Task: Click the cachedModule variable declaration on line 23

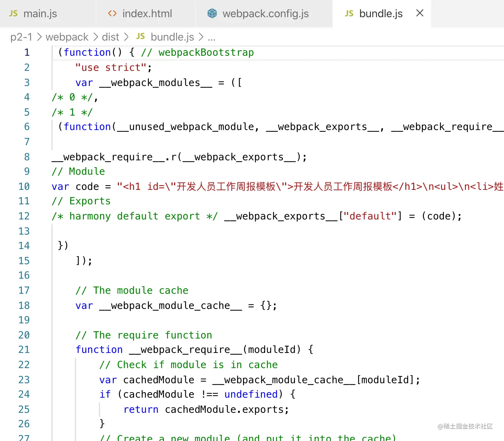Action: click(x=159, y=380)
